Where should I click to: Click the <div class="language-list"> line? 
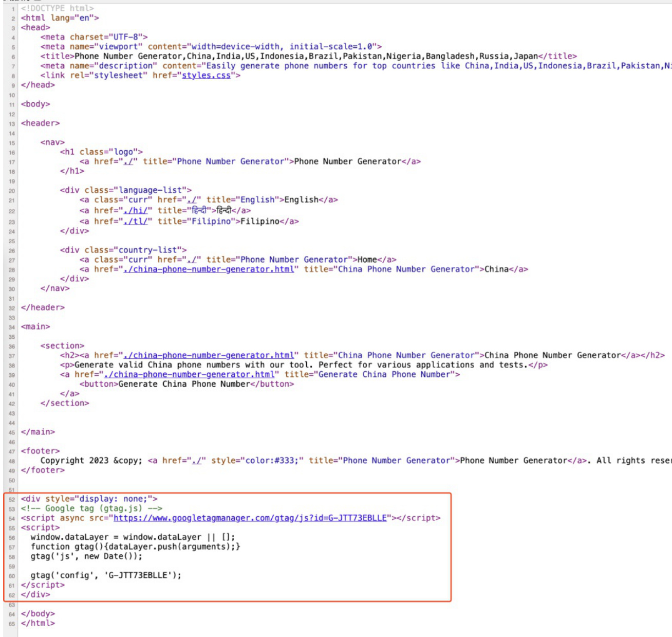pos(126,190)
